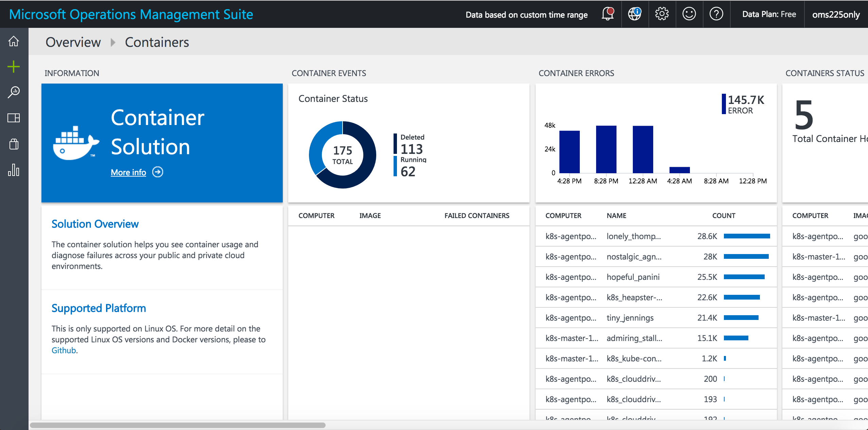This screenshot has width=868, height=430.
Task: Click the 8:28 PM error bar
Action: pos(606,149)
